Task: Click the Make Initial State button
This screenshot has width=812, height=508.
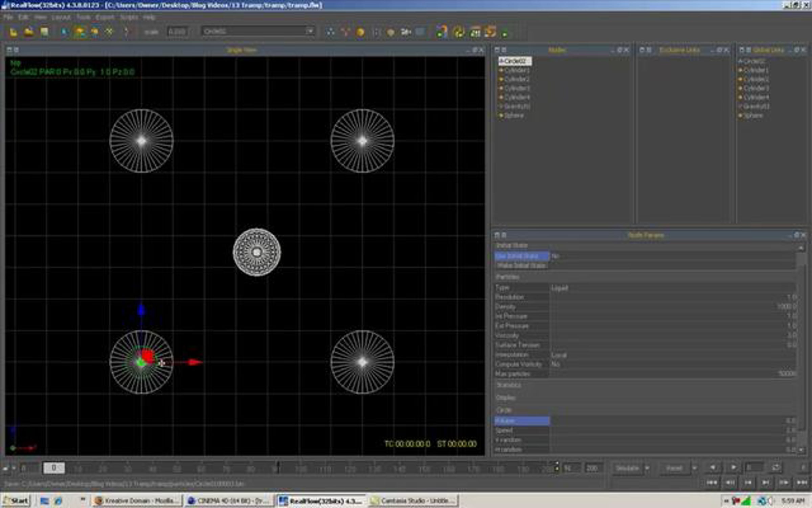Action: tap(521, 266)
